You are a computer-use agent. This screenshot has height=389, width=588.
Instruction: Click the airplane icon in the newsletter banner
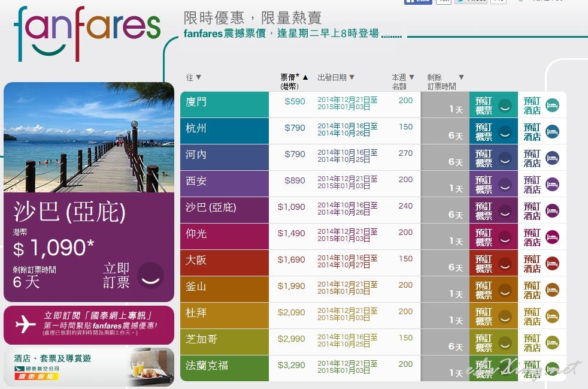(x=26, y=324)
